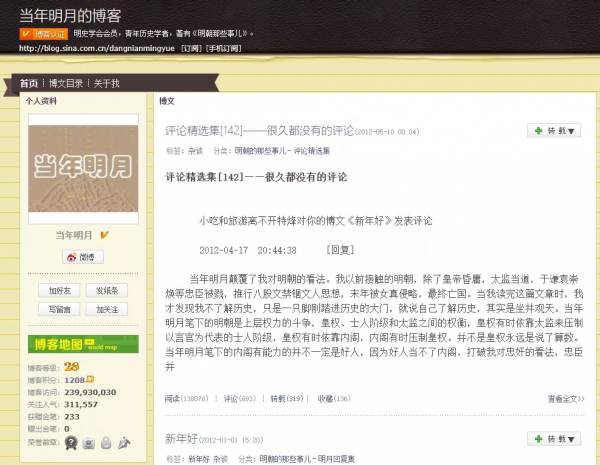This screenshot has height=465, width=600.
Task: Open 转载 dropdown arrow on 新年好 post
Action: [571, 439]
